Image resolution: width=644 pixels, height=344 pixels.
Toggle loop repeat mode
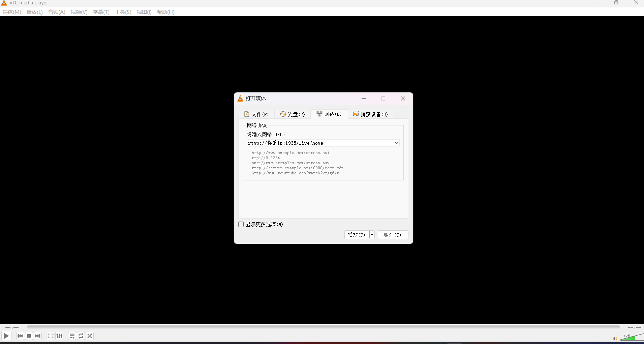[x=81, y=336]
